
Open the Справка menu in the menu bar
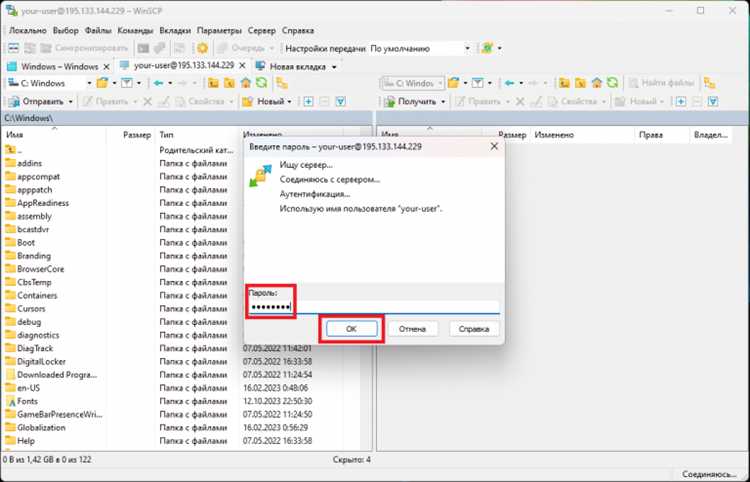click(298, 31)
